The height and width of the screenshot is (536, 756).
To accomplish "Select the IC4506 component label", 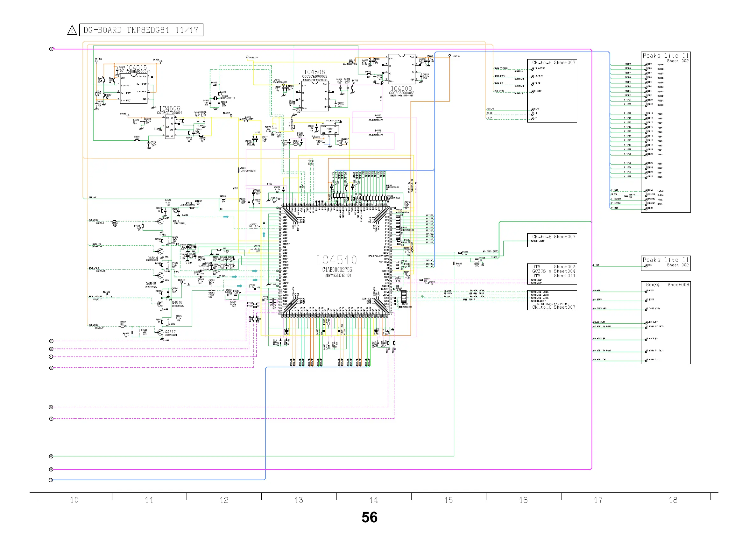I will point(170,109).
